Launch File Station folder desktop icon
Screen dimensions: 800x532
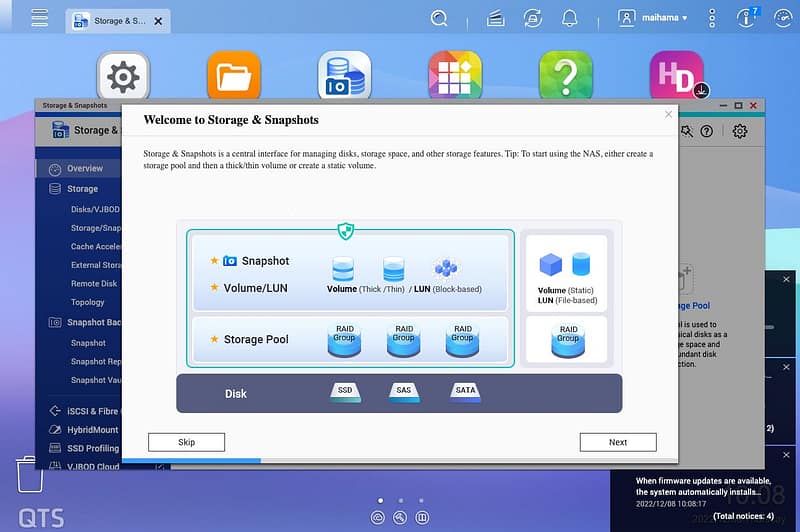click(x=234, y=75)
